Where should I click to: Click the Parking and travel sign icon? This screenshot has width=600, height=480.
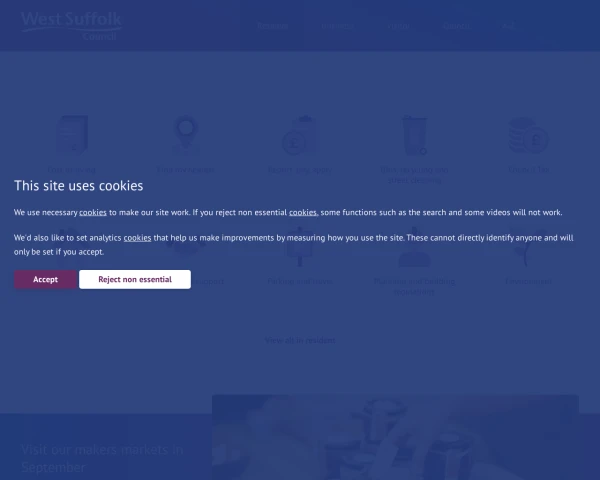pyautogui.click(x=300, y=246)
